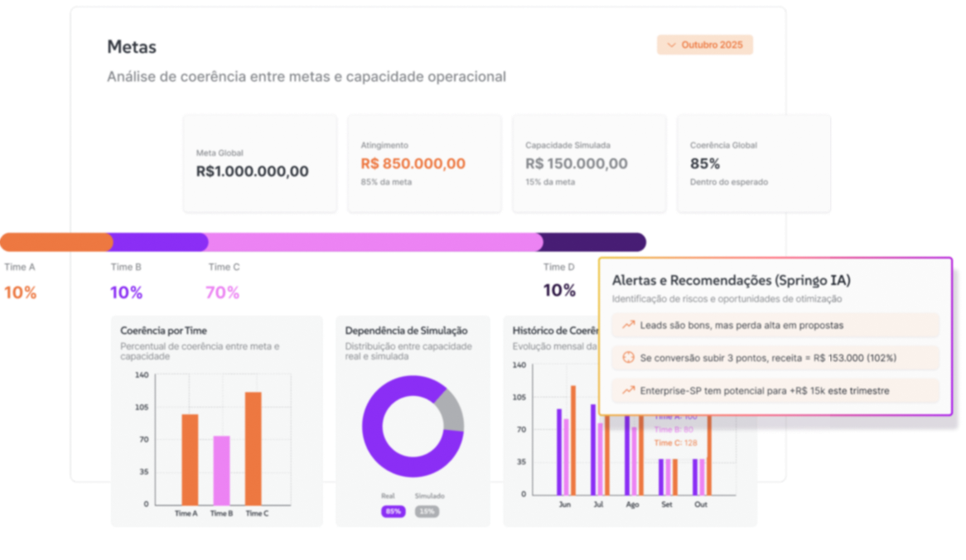Open the Outubro 2025 month selector
Screen dimensions: 966x560
[x=705, y=45]
